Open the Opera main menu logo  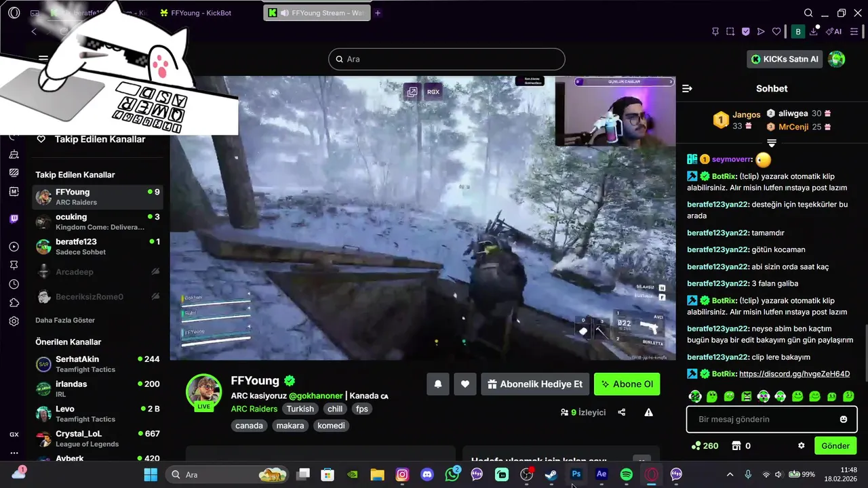pyautogui.click(x=14, y=13)
